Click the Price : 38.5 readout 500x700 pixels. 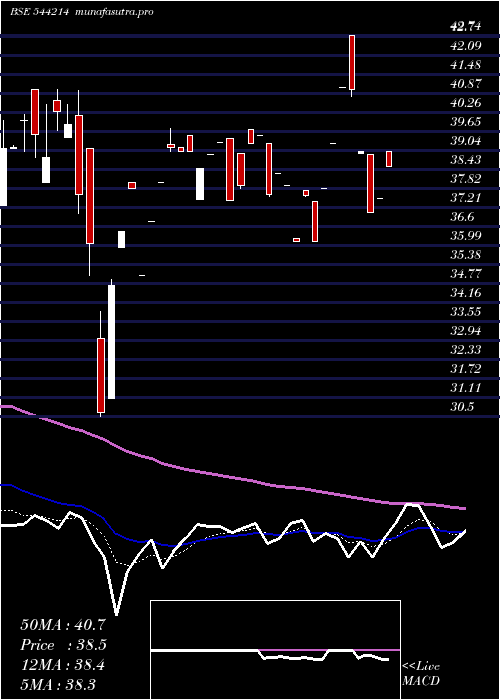[x=63, y=645]
